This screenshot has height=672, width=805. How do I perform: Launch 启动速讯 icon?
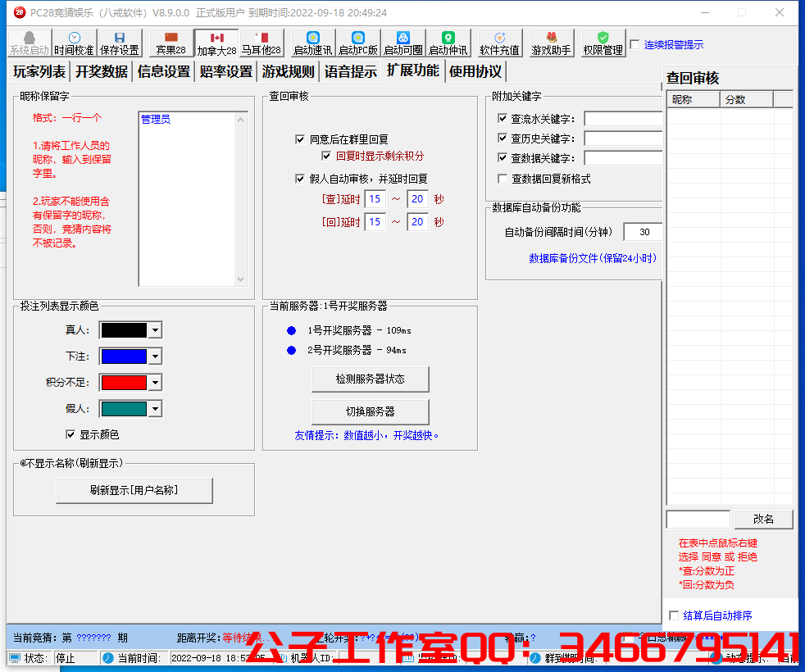(312, 43)
